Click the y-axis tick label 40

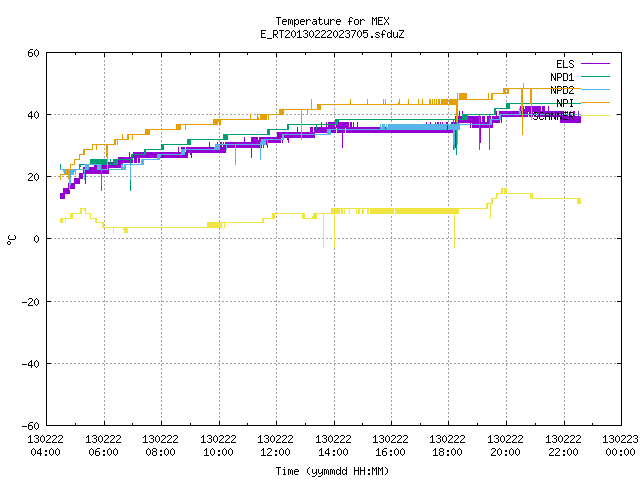click(33, 115)
